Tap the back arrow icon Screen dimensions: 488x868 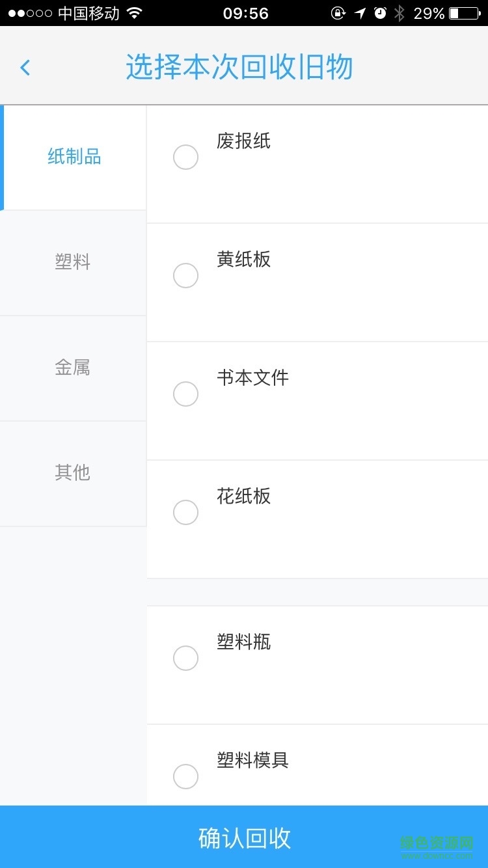coord(25,67)
